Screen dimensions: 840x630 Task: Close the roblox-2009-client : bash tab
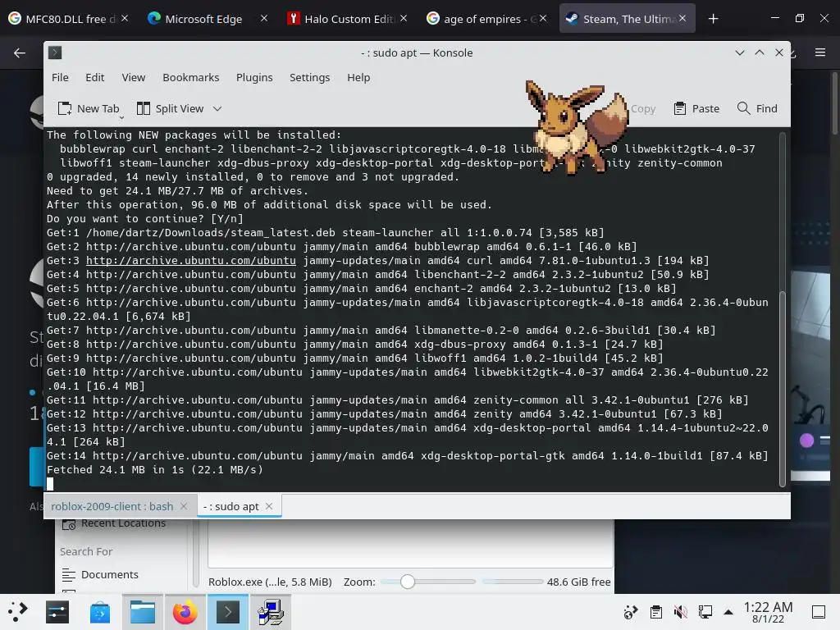(184, 506)
